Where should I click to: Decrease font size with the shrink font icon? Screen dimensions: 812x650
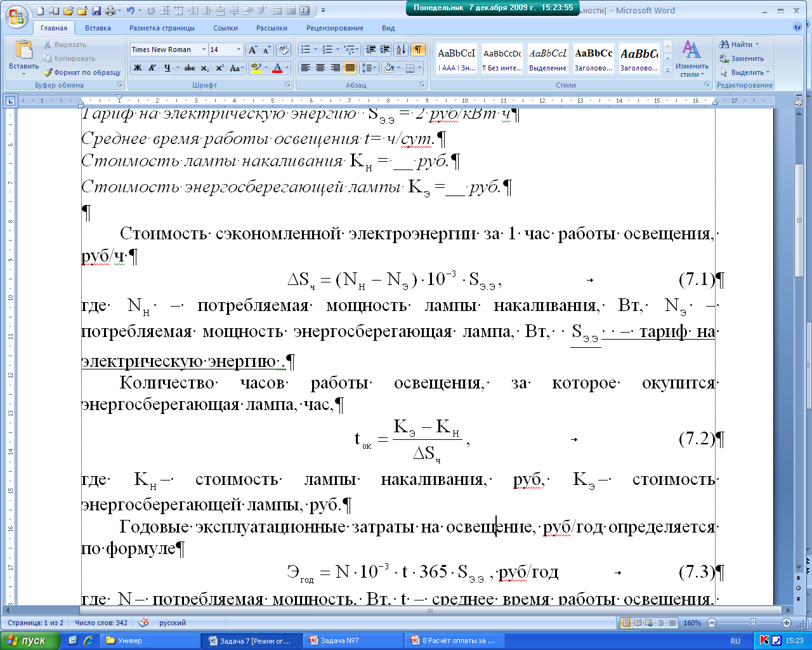pos(266,50)
